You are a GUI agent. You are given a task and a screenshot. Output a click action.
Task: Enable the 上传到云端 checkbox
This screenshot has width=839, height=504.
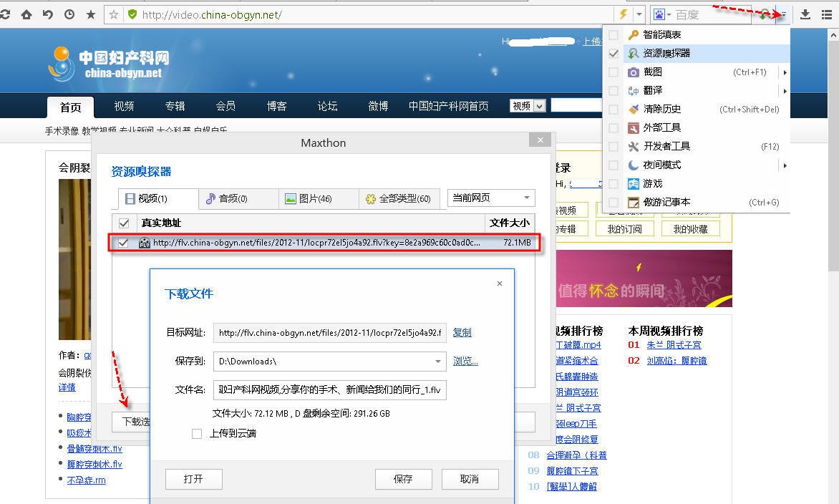(x=197, y=433)
